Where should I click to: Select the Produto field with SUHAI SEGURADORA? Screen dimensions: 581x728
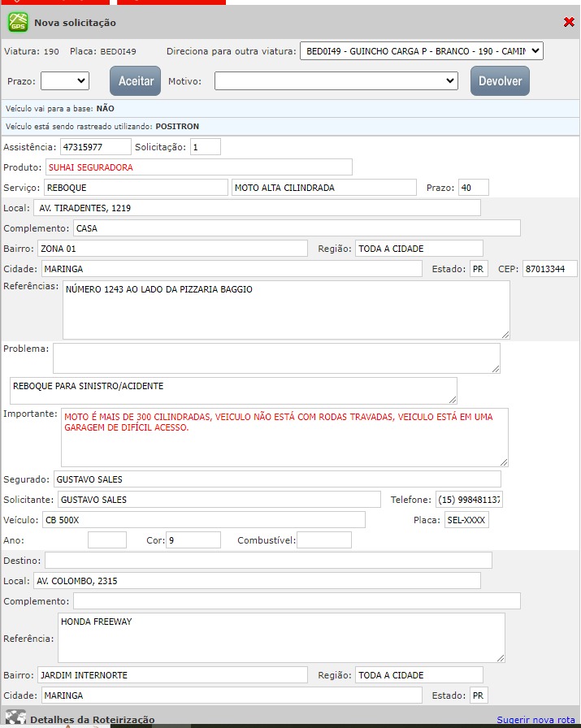pyautogui.click(x=199, y=167)
